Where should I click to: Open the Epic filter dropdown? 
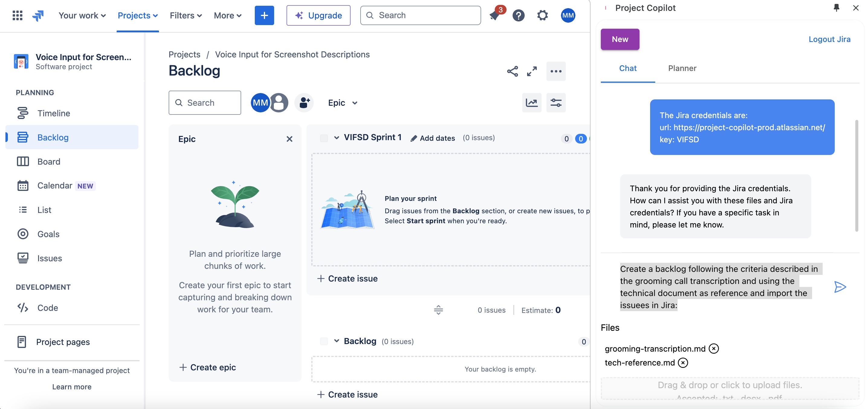[342, 102]
